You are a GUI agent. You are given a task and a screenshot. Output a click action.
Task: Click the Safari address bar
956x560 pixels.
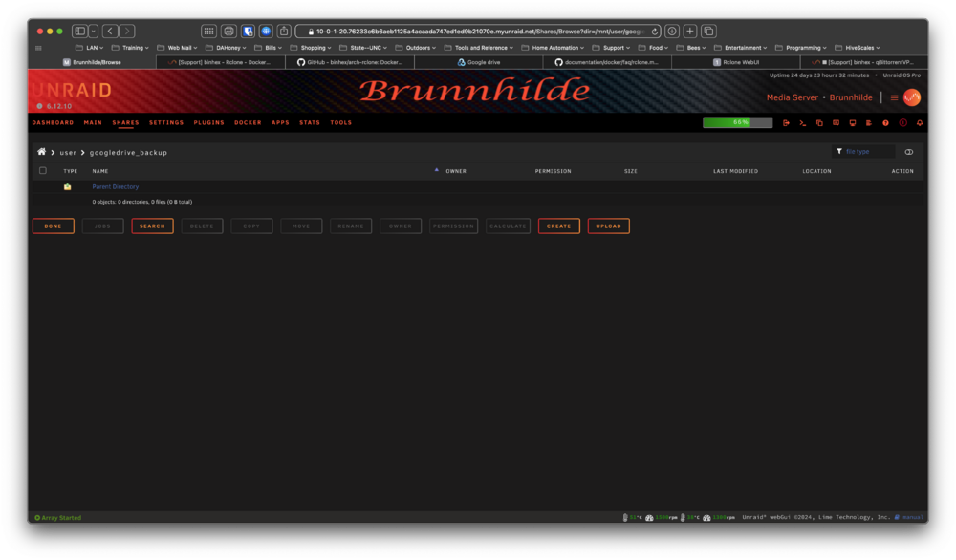tap(477, 32)
